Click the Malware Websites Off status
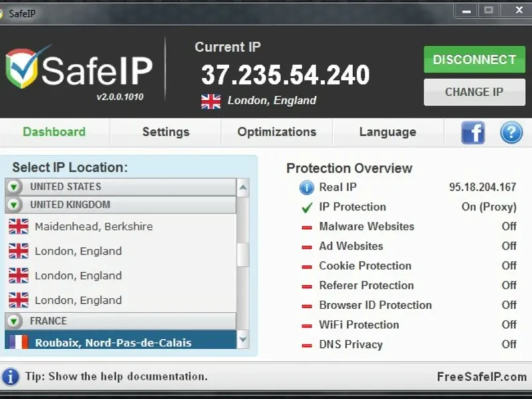The width and height of the screenshot is (532, 399). [509, 226]
